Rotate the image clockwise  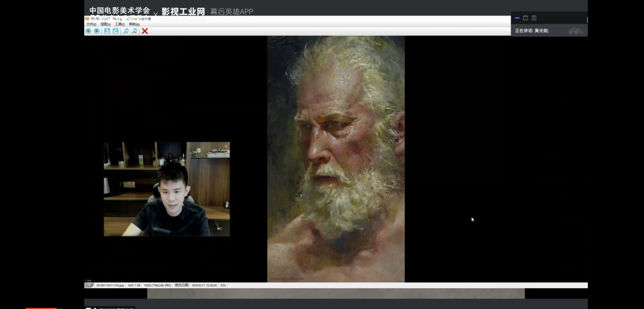[116, 31]
